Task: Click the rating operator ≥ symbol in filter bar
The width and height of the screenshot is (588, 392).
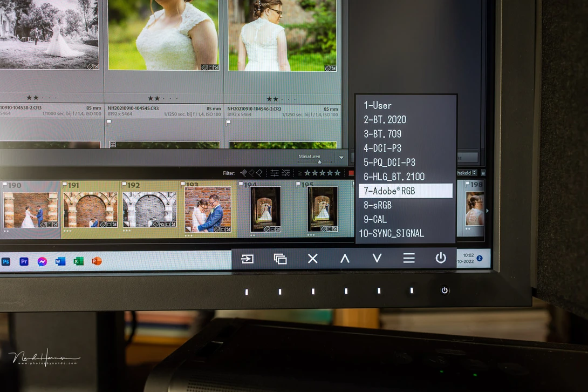Action: click(x=299, y=173)
